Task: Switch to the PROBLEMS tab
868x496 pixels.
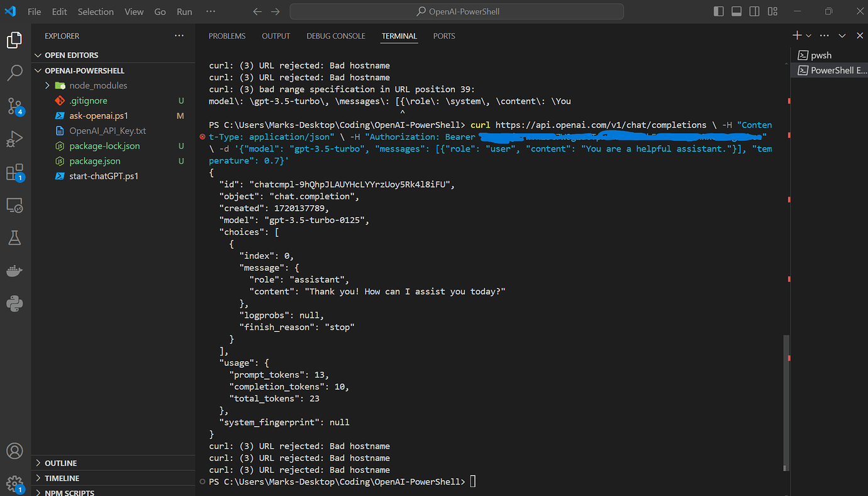Action: click(x=227, y=36)
